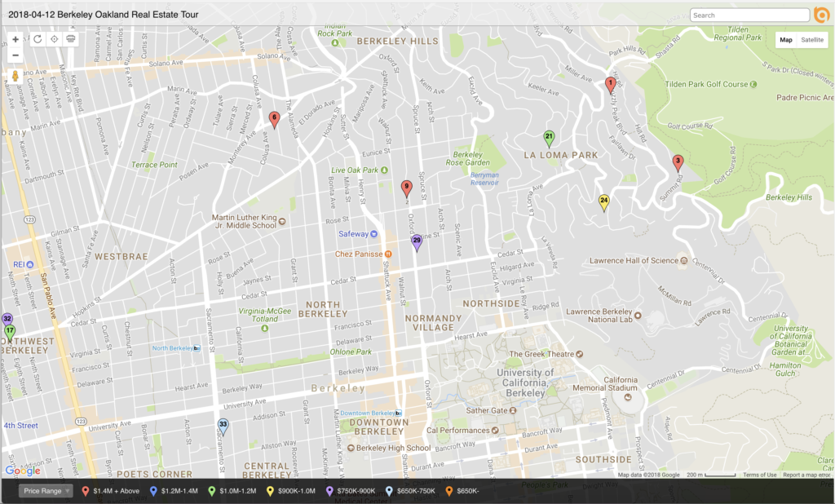Click Report a map error link

(x=806, y=475)
